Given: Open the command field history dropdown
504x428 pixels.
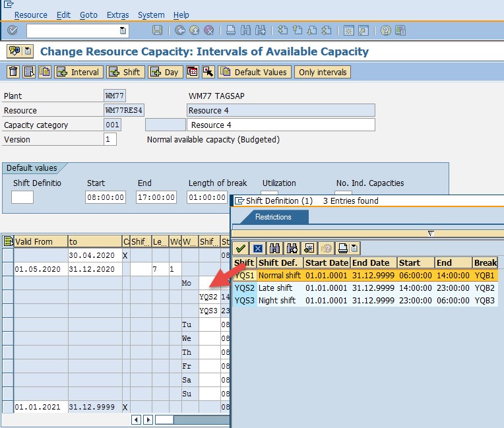Looking at the screenshot, I should 123,31.
